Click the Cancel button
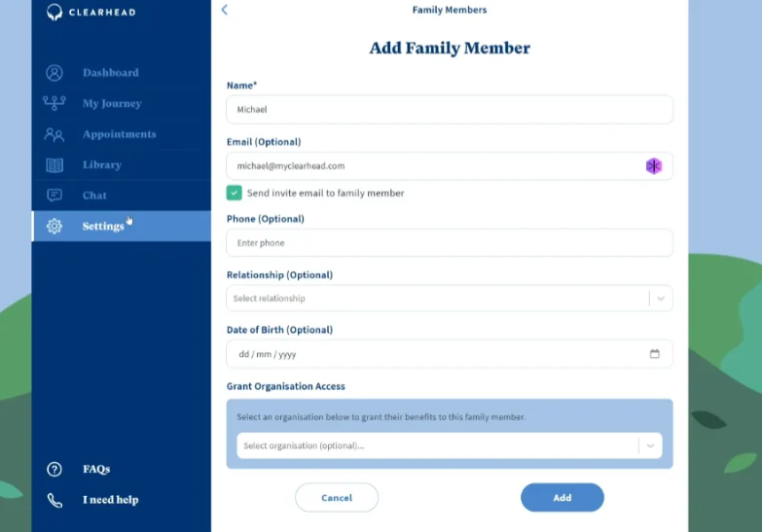 pos(337,498)
